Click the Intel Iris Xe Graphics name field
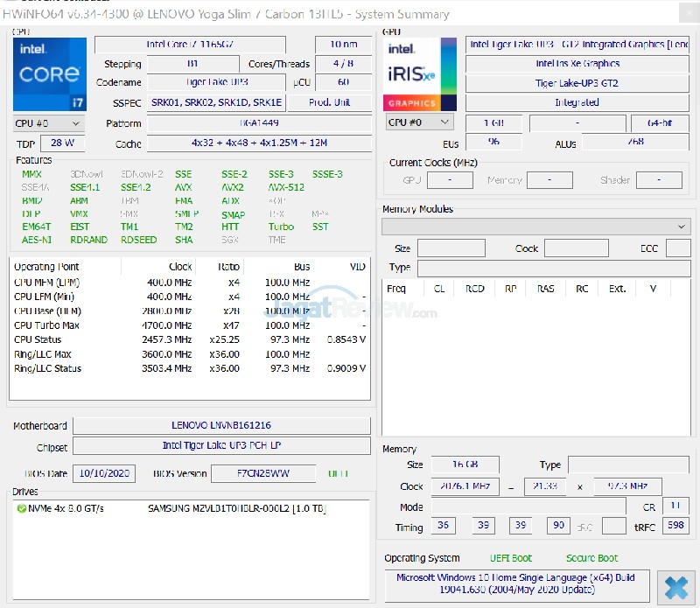 (577, 64)
